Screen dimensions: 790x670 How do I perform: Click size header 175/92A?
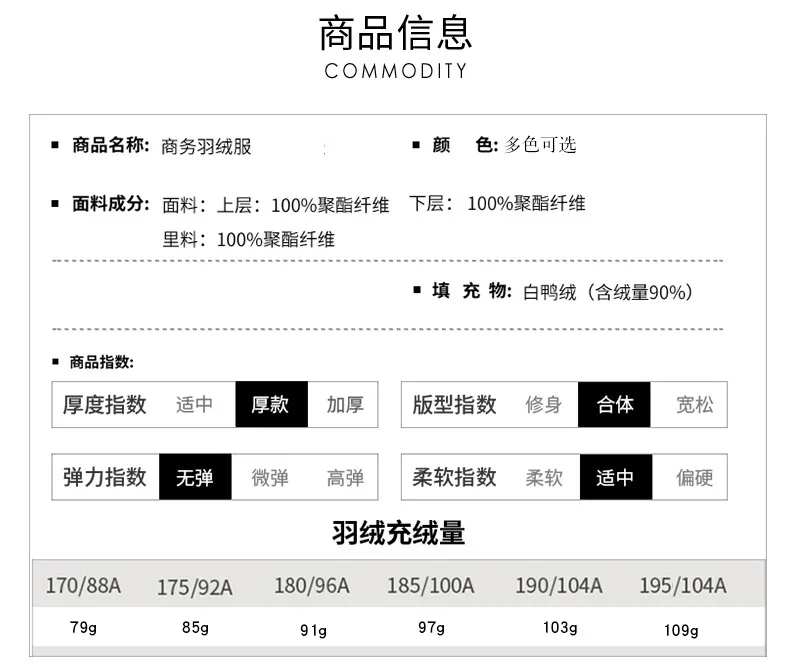click(195, 588)
